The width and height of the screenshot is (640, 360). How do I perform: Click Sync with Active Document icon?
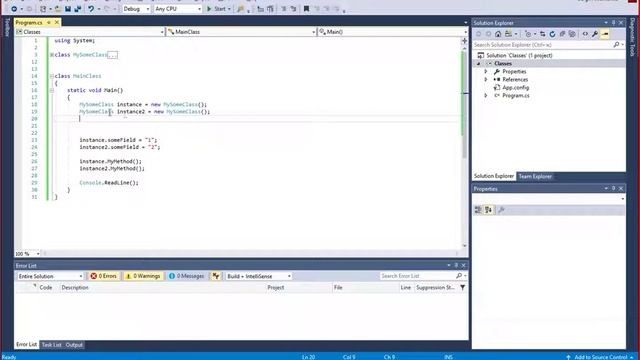542,34
